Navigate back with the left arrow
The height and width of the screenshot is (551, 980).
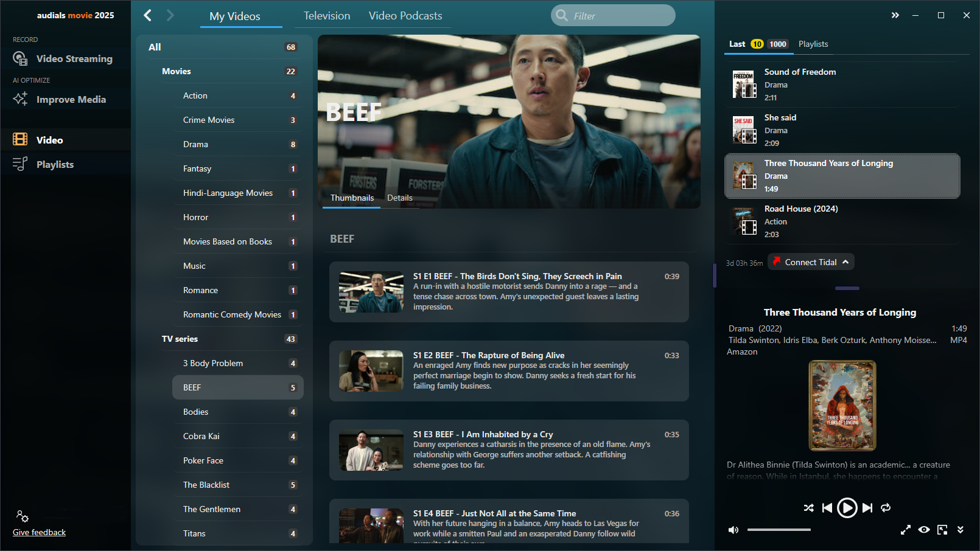click(148, 15)
